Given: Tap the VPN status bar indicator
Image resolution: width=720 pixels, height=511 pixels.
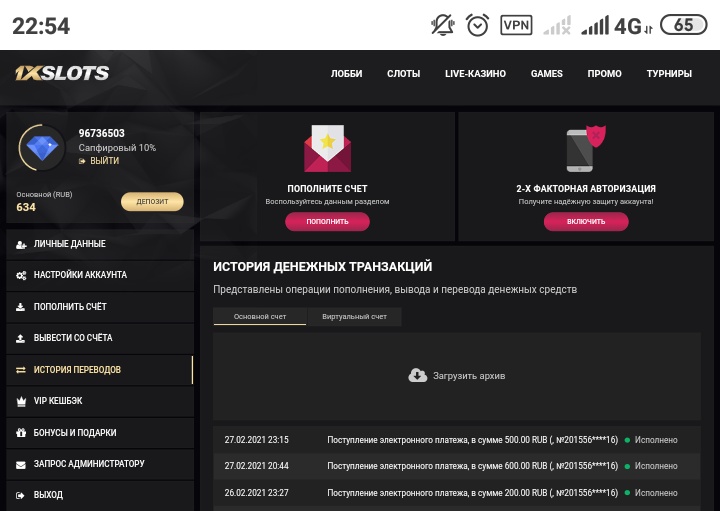Looking at the screenshot, I should pyautogui.click(x=516, y=25).
